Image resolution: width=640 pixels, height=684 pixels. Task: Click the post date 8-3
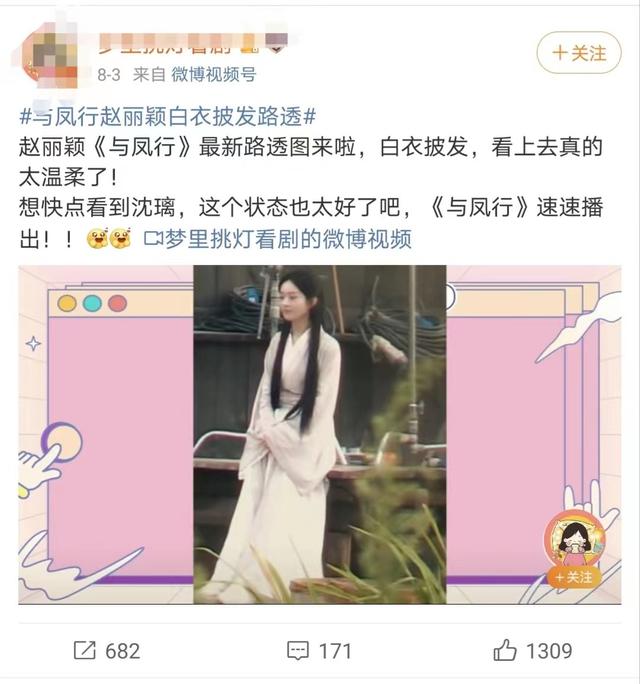click(109, 75)
